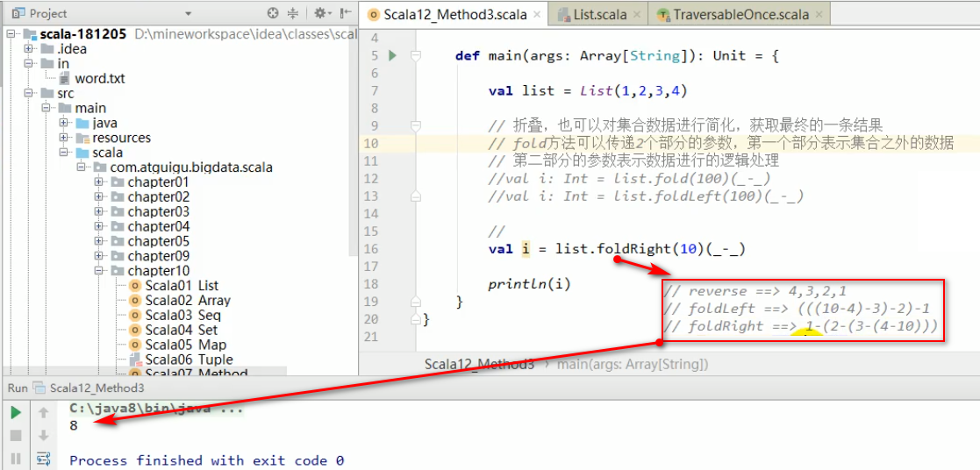Image resolution: width=980 pixels, height=470 pixels.
Task: Fold the comment block at line 9
Action: 414,125
